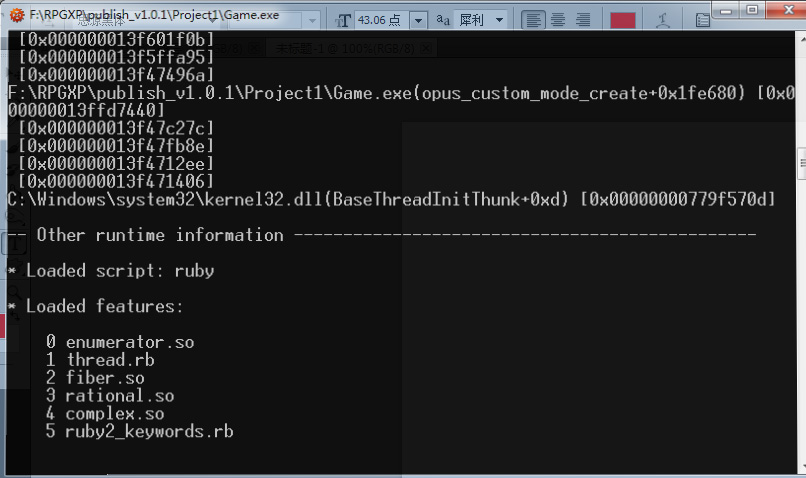Click the warp text icon
This screenshot has height=478, width=806.
tap(663, 21)
